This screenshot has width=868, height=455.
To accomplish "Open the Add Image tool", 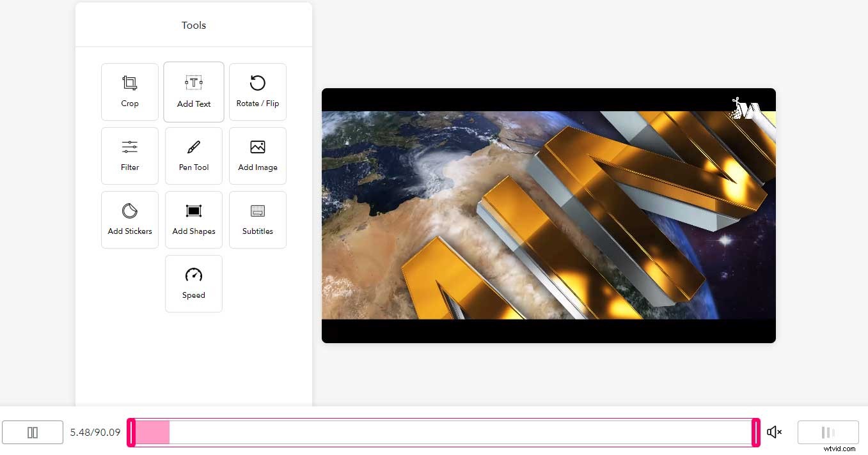I will point(258,155).
